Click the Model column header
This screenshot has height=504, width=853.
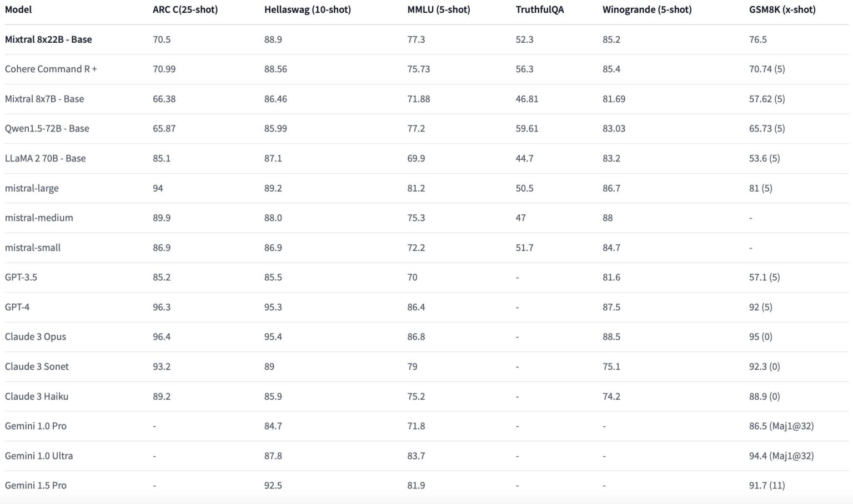[x=18, y=9]
